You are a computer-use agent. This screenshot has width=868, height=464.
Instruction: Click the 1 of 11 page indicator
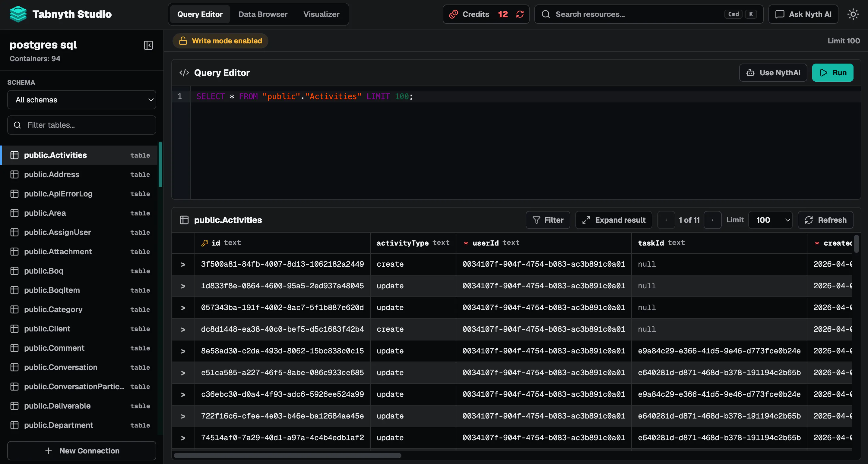pyautogui.click(x=689, y=220)
